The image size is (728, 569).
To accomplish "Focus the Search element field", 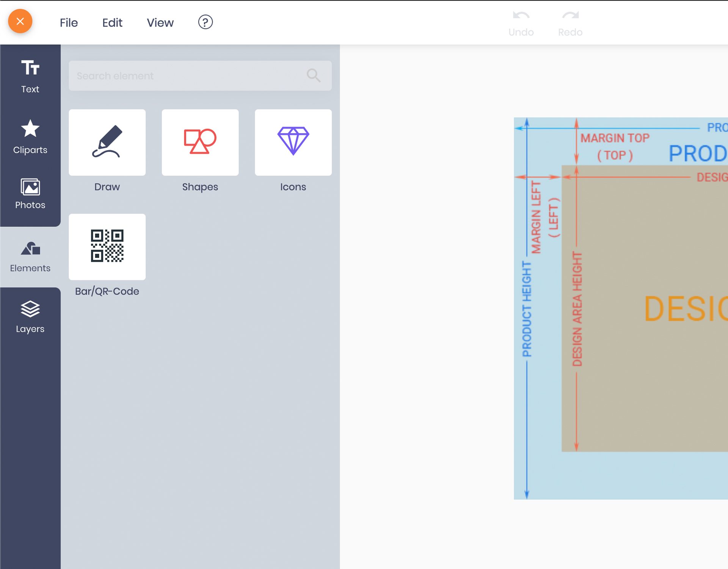I will 186,75.
